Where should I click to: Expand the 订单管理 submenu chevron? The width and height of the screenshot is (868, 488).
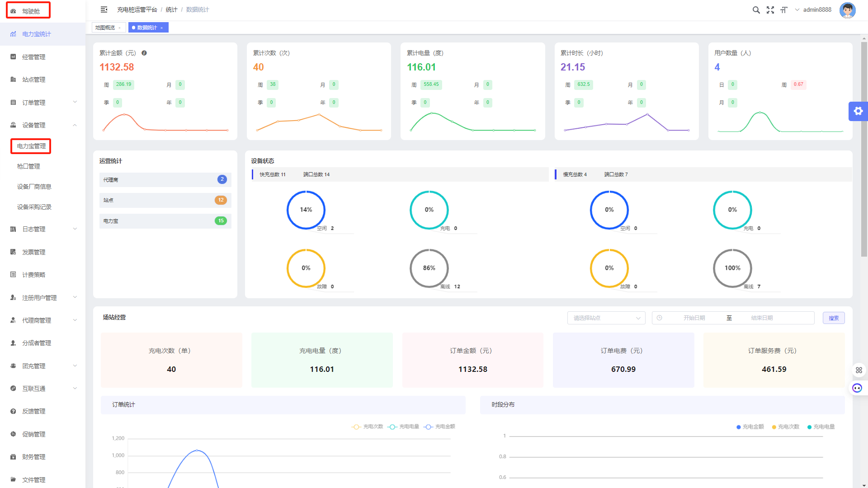[x=75, y=102]
